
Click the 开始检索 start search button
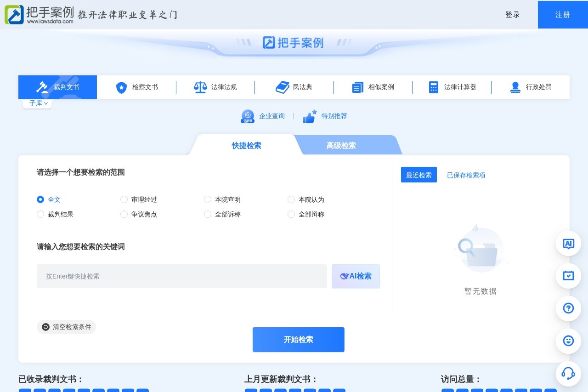pyautogui.click(x=298, y=340)
